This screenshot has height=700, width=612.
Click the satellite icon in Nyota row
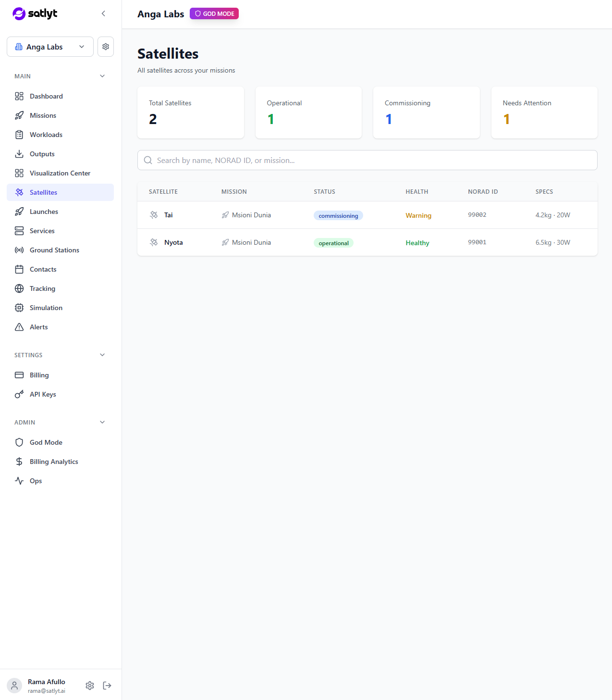tap(154, 242)
